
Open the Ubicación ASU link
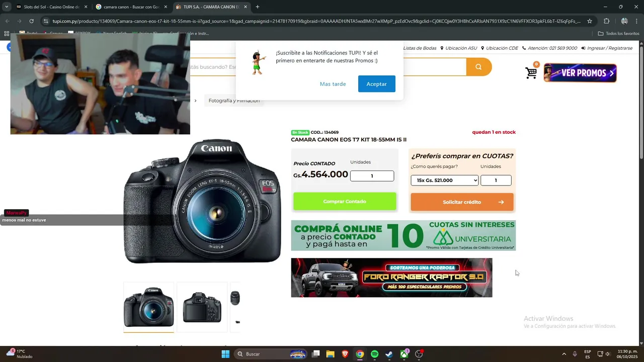(x=458, y=48)
